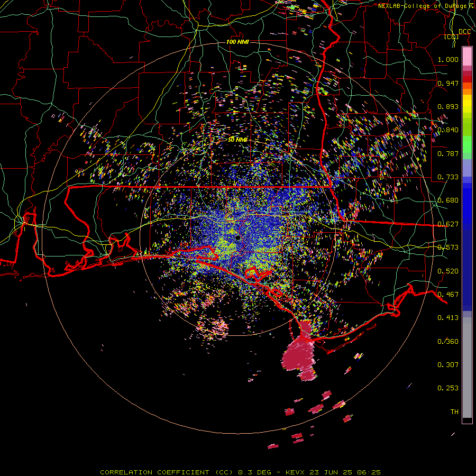Click the KEVX station identifier
Image resolution: width=476 pixels, height=476 pixels.
point(296,472)
